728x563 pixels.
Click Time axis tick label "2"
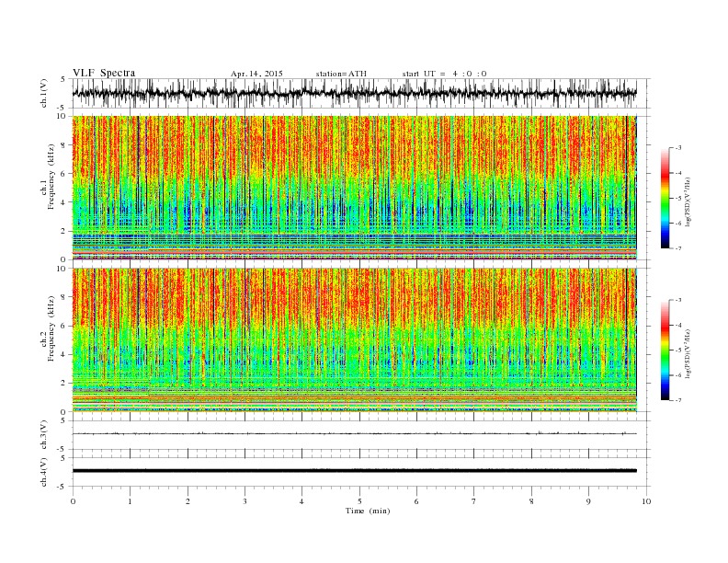(188, 501)
